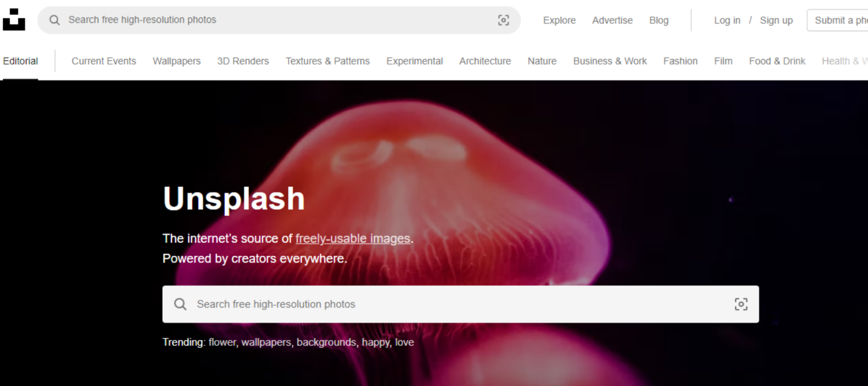Open the Blog link
This screenshot has width=868, height=386.
tap(659, 20)
